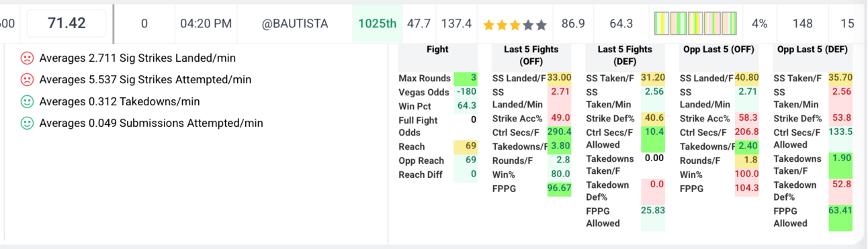Click the fourth gray star rating

coord(528,24)
